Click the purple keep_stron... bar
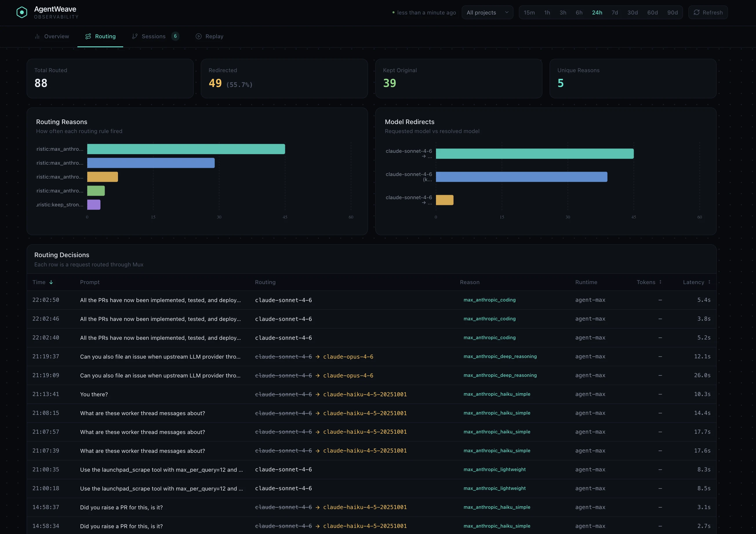This screenshot has height=534, width=756. click(x=94, y=204)
